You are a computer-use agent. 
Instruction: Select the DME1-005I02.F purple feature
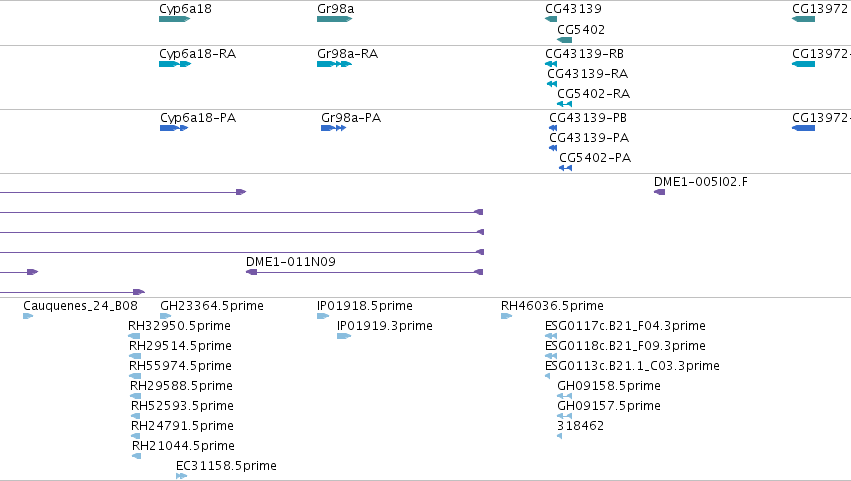(x=659, y=192)
